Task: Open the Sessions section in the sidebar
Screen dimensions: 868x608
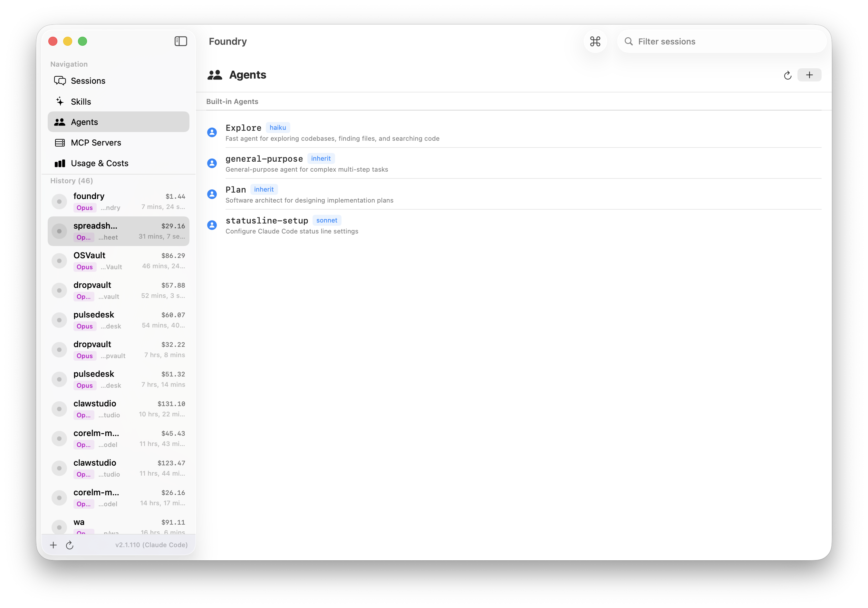Action: pyautogui.click(x=88, y=81)
